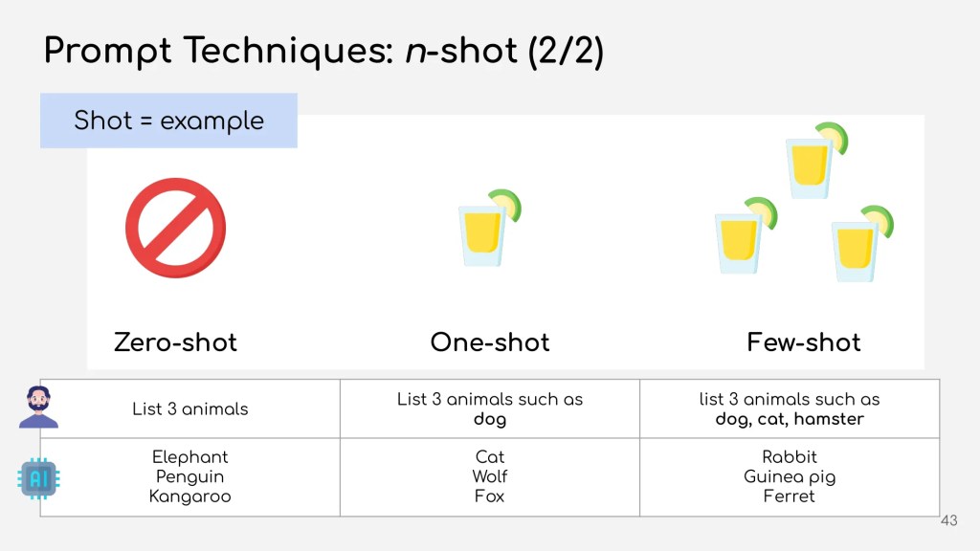Click the bearded user avatar icon

[38, 408]
